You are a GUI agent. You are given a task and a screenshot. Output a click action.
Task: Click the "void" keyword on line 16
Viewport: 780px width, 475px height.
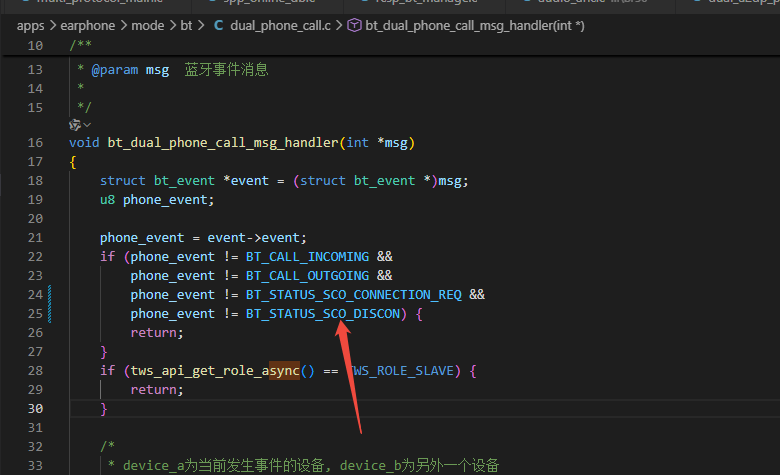click(x=84, y=143)
